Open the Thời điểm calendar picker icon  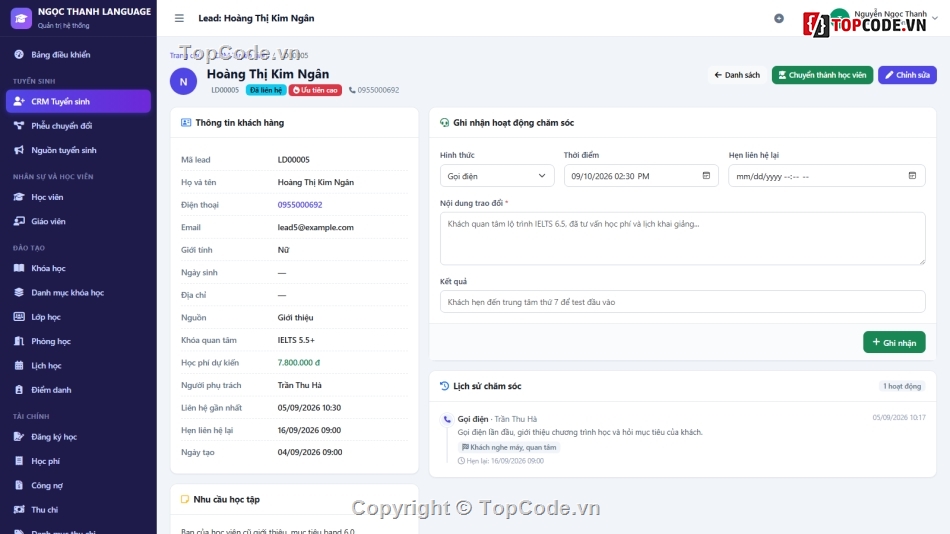(x=706, y=176)
